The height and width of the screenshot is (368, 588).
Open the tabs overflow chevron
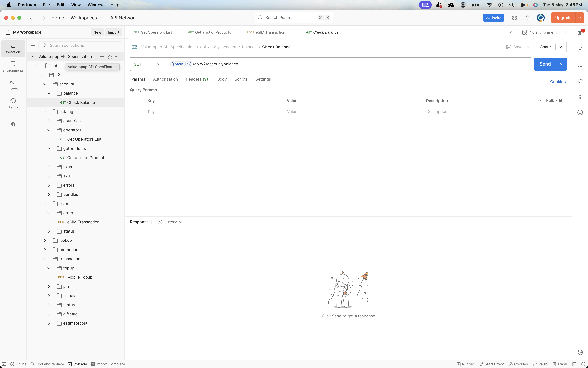[510, 32]
